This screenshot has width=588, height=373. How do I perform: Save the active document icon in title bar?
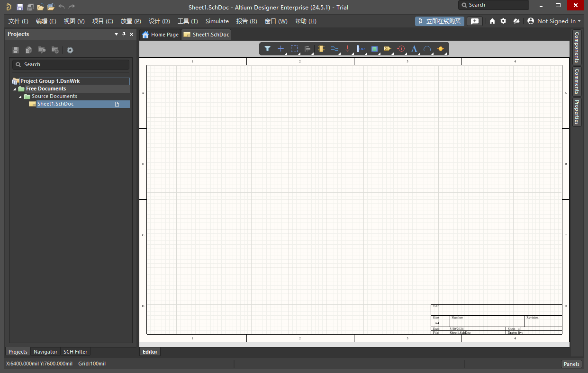[19, 7]
